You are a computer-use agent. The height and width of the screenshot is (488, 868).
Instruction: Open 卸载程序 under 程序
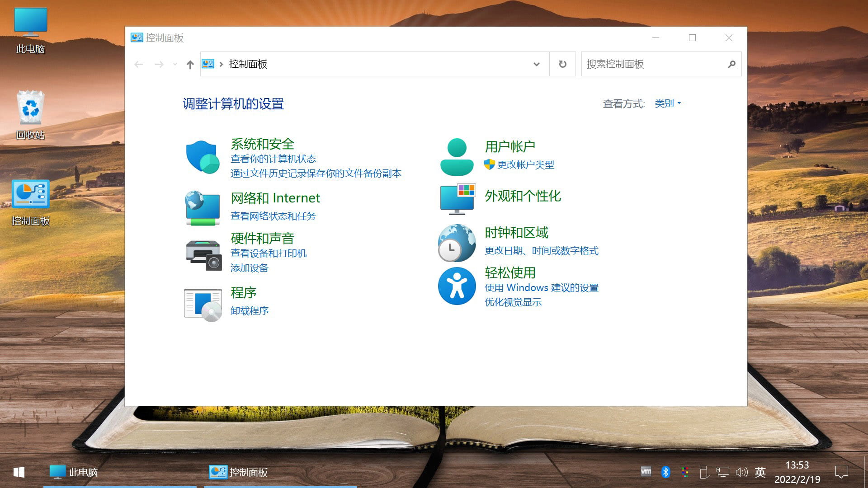[250, 310]
